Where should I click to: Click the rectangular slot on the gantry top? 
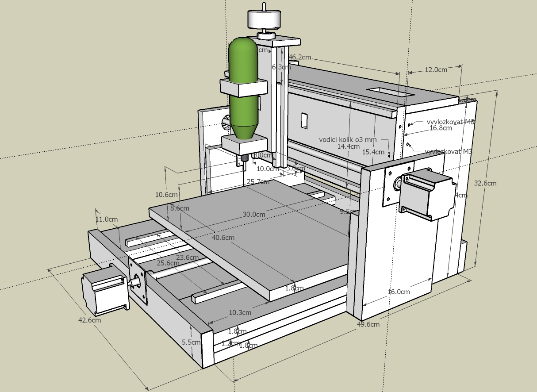click(x=390, y=92)
